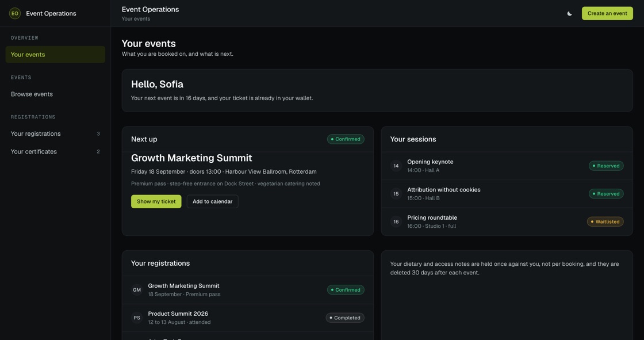This screenshot has width=644, height=340.
Task: Click Reserved status on Attribution without cookies
Action: [x=606, y=194]
